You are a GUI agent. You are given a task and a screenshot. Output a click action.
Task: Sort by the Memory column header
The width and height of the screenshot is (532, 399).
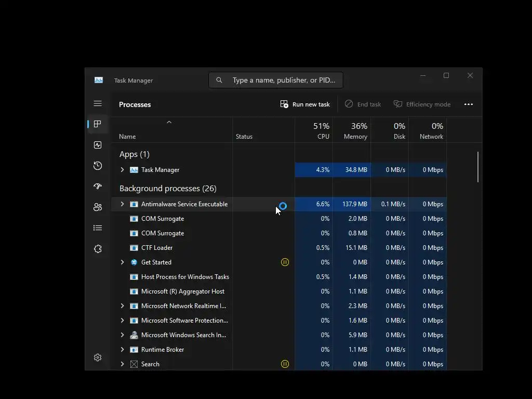[352, 130]
